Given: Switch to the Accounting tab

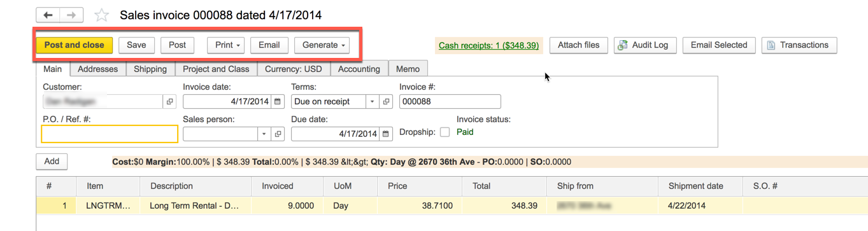Looking at the screenshot, I should tap(359, 69).
